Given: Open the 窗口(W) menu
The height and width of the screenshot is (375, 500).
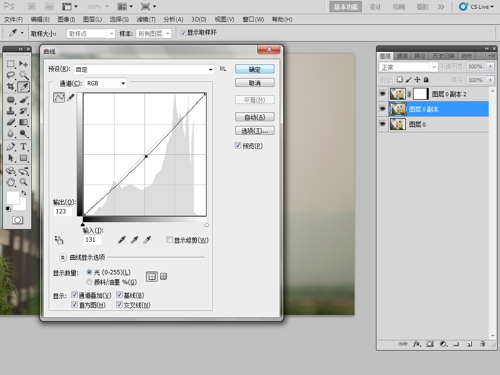Looking at the screenshot, I should [253, 19].
